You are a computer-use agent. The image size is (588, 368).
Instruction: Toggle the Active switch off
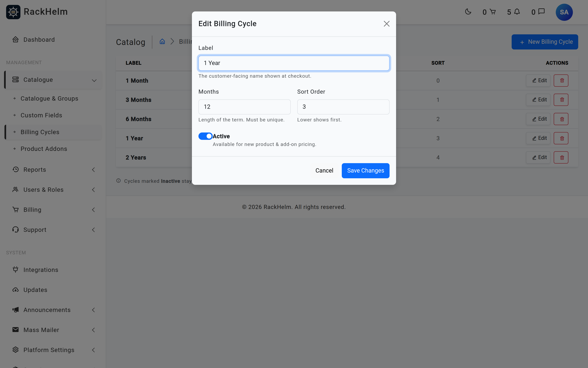pyautogui.click(x=205, y=136)
